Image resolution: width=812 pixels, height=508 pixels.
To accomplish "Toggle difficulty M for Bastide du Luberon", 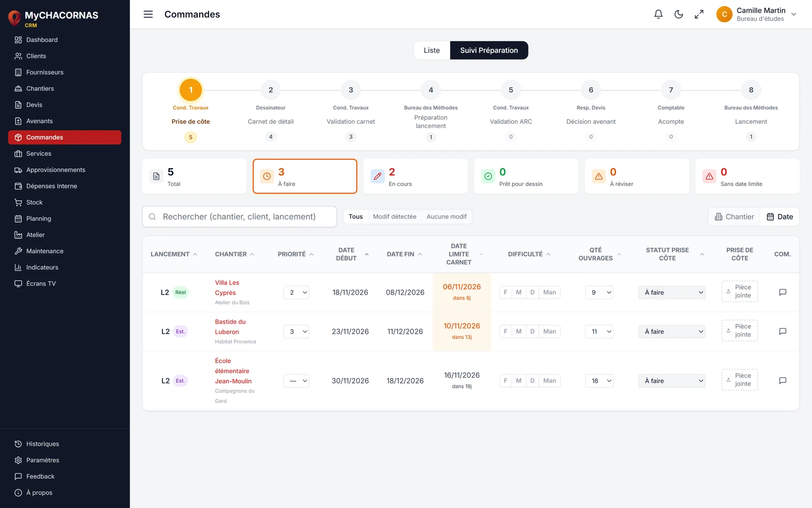I will point(519,331).
